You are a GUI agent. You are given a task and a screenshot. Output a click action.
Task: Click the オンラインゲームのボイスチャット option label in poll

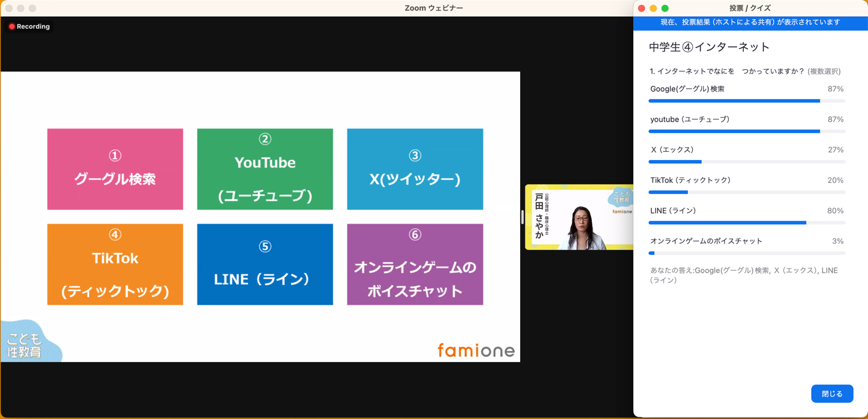coord(706,241)
